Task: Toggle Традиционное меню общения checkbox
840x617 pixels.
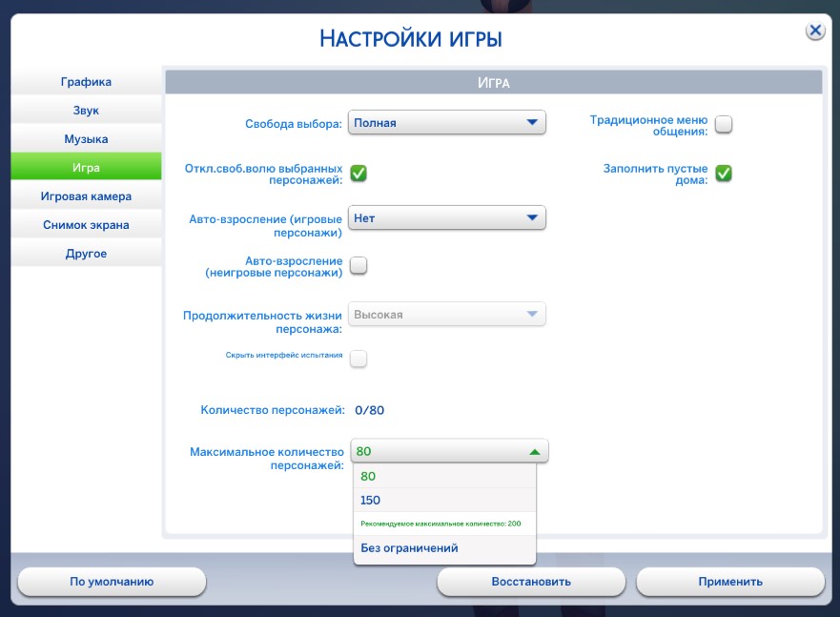Action: point(724,124)
